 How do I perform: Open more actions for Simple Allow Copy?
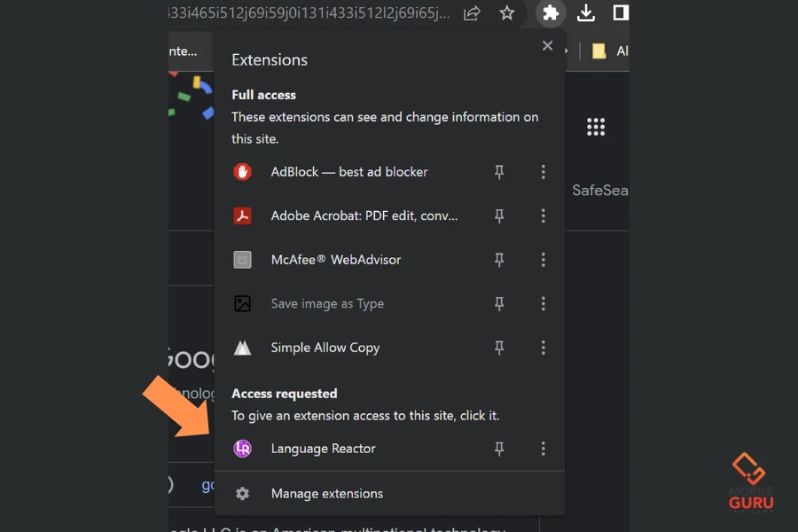544,348
